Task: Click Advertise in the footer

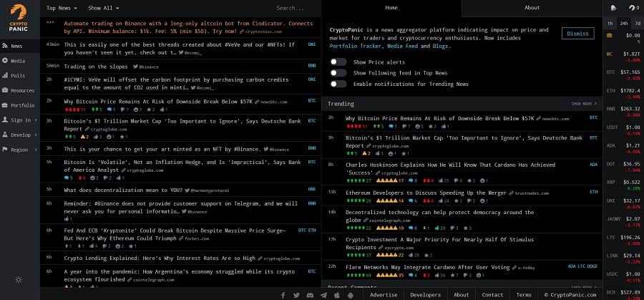Action: [x=384, y=295]
